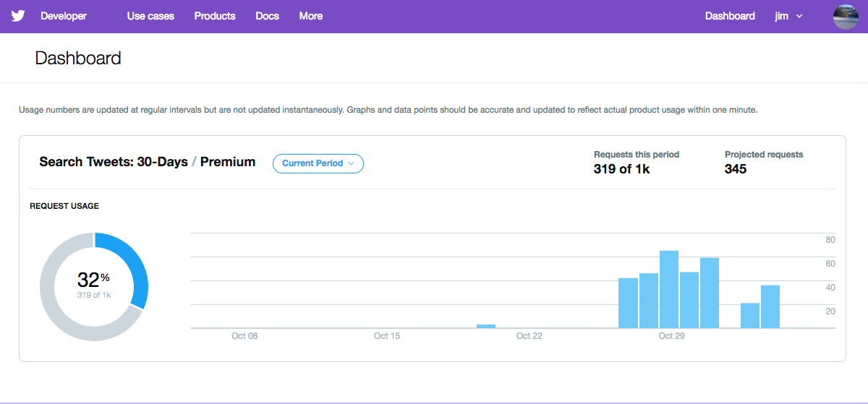Click the Developer home link
Screen dimensions: 868x404
click(x=64, y=16)
